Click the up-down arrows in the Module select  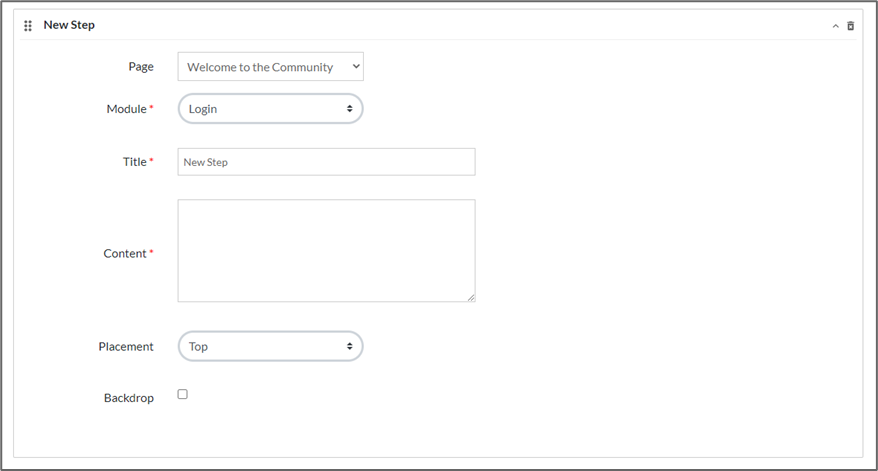[349, 108]
